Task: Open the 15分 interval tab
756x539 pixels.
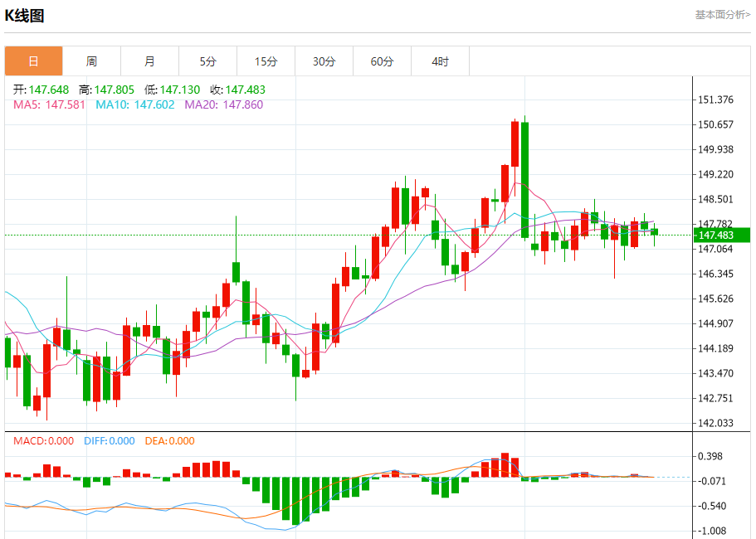Action: click(266, 61)
